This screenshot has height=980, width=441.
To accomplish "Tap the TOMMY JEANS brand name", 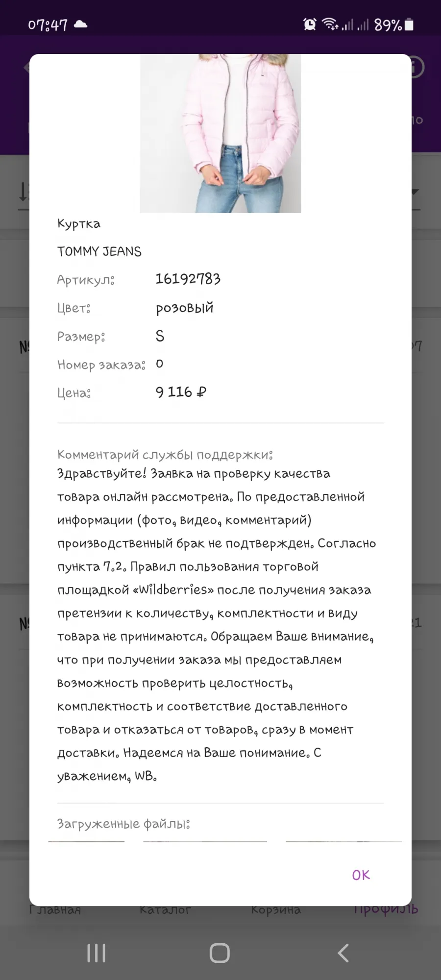I will click(x=99, y=251).
